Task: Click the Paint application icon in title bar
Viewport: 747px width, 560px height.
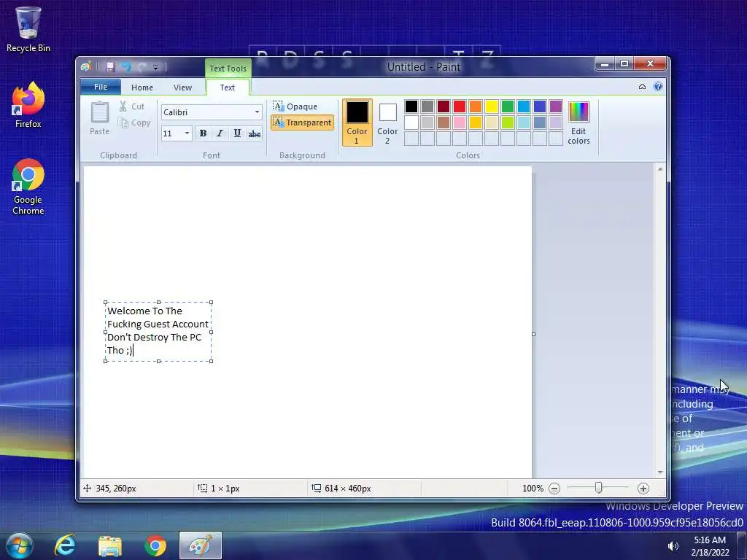Action: tap(86, 66)
